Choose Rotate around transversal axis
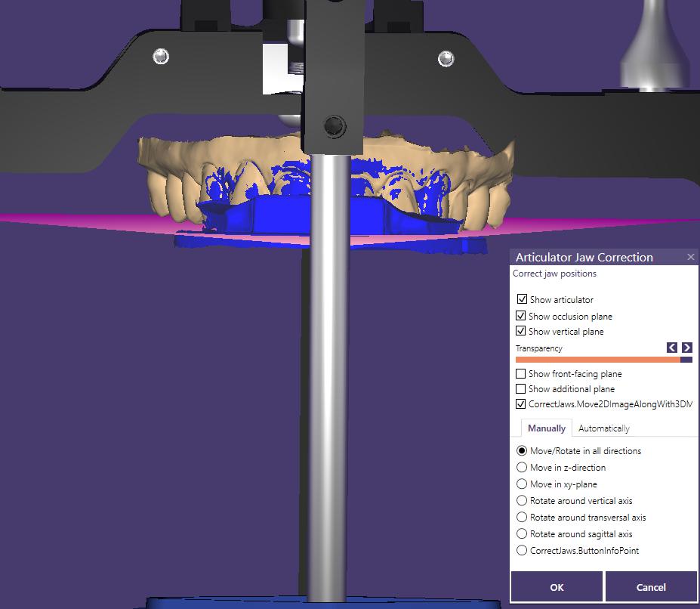Screen dimensions: 700x609 tap(522, 517)
